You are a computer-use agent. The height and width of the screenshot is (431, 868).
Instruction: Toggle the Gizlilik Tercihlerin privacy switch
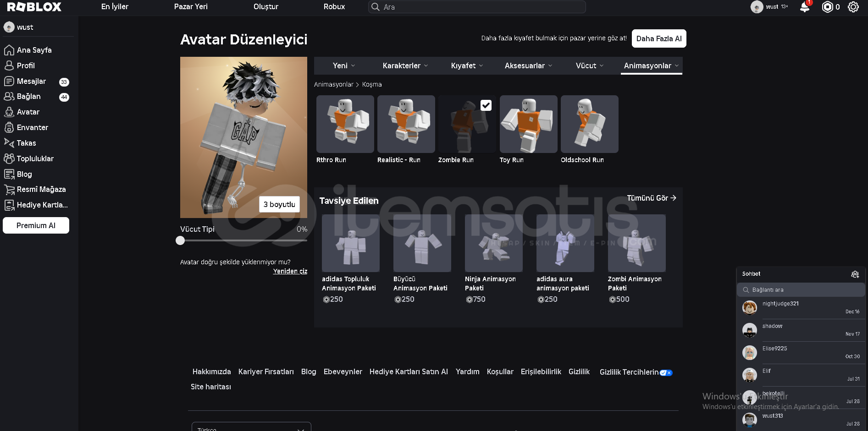click(666, 372)
